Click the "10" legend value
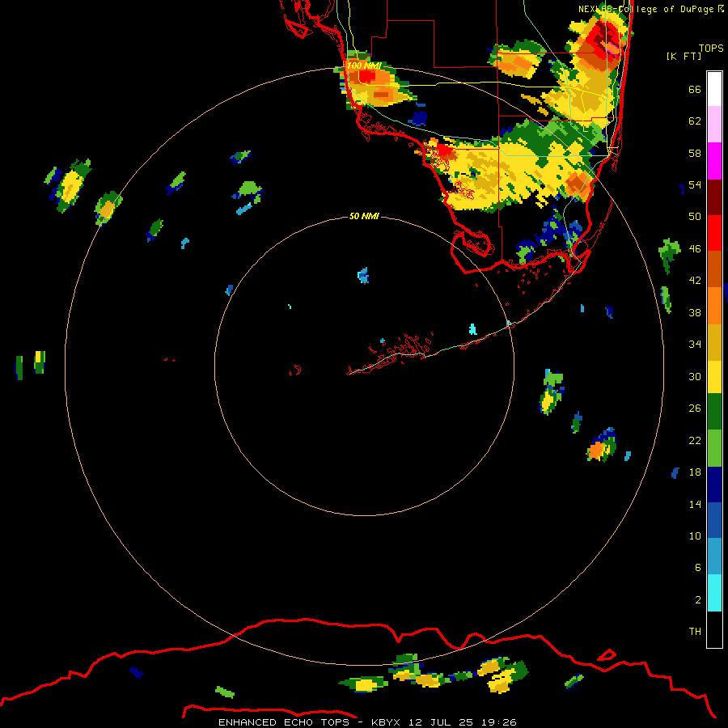 [695, 535]
